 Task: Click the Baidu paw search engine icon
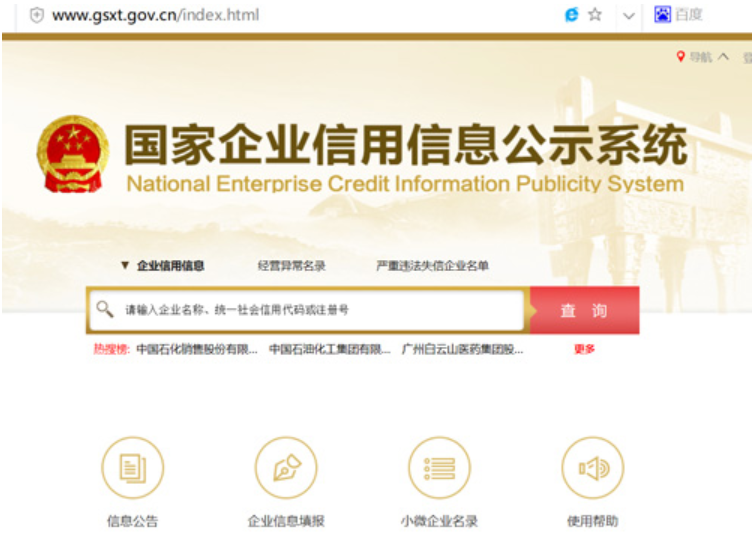[x=663, y=14]
